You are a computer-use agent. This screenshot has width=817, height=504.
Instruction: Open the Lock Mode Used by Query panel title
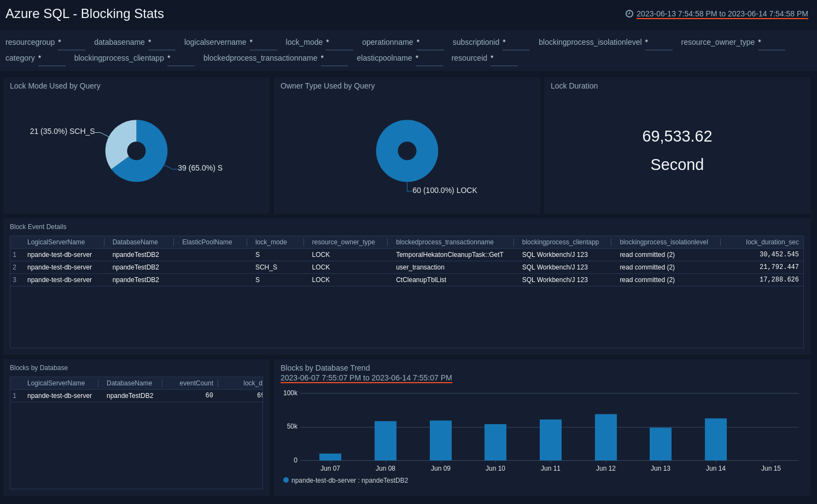point(55,86)
